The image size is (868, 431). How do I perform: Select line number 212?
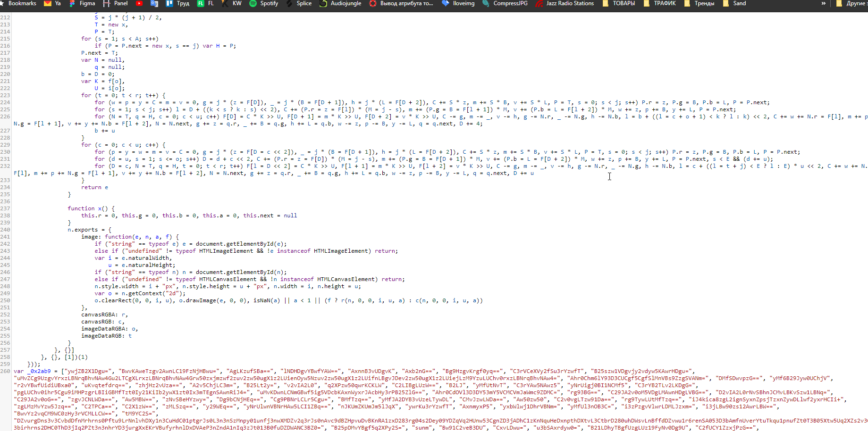coord(5,17)
